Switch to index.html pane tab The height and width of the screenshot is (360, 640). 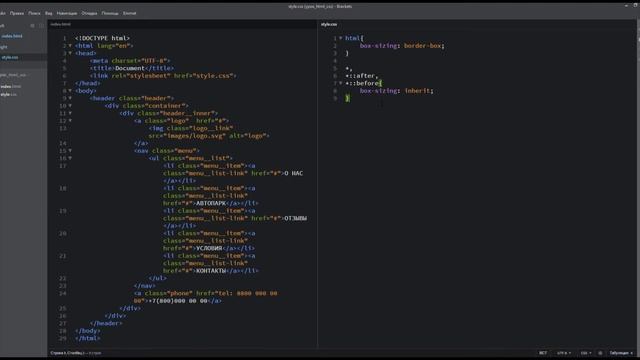tap(60, 24)
